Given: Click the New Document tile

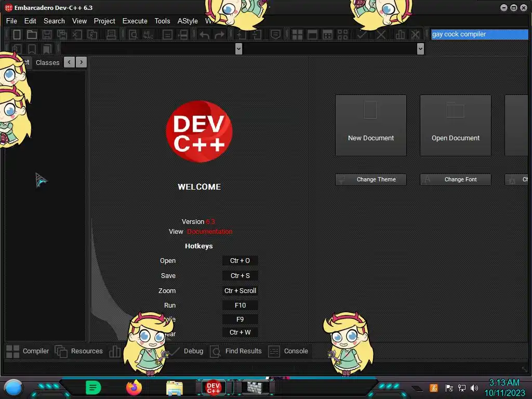Looking at the screenshot, I should click(x=371, y=126).
